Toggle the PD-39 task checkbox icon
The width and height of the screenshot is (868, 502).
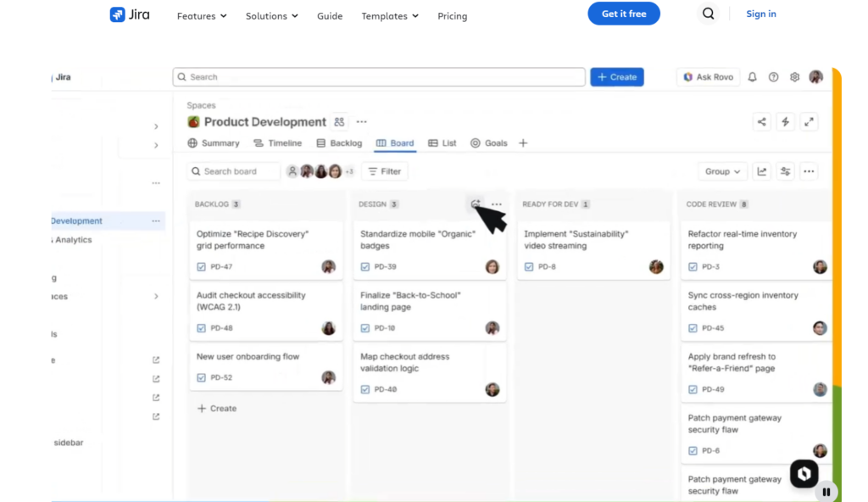pos(364,266)
